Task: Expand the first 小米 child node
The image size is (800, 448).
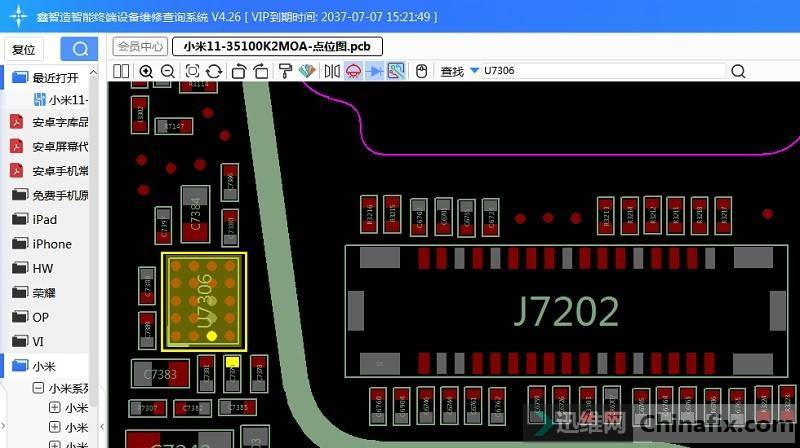Action: (55, 408)
